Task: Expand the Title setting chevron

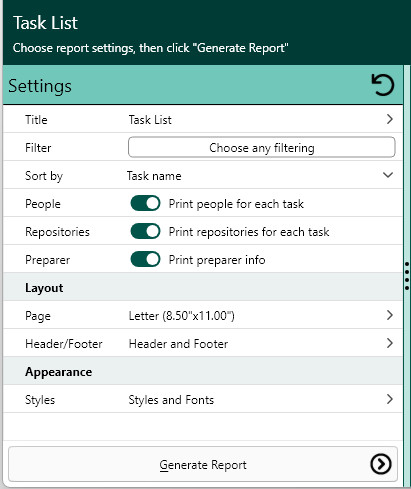Action: (390, 119)
